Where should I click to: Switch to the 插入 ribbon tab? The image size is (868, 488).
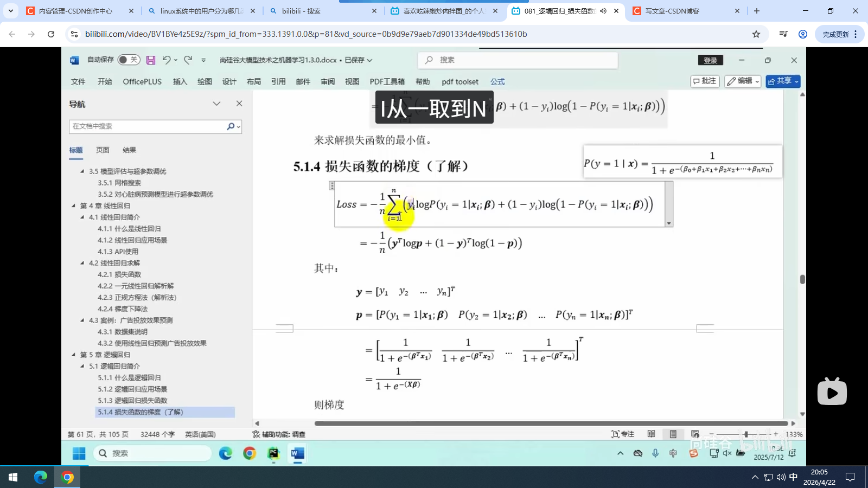click(x=180, y=81)
